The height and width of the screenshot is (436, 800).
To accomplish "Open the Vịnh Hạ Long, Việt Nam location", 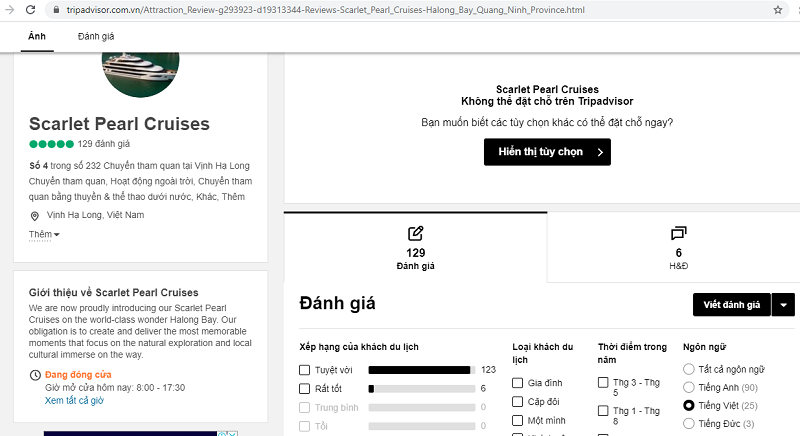I will (95, 215).
